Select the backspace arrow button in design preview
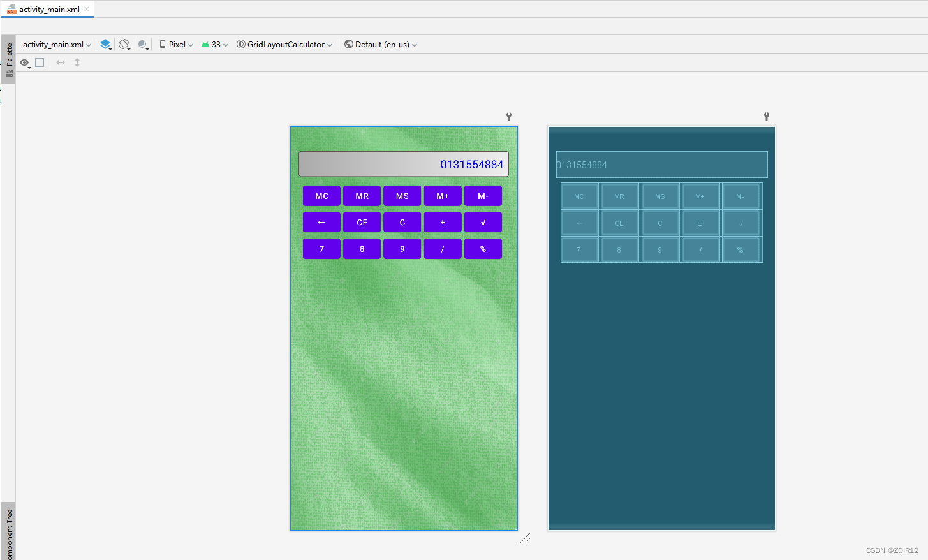This screenshot has height=560, width=928. (x=321, y=222)
